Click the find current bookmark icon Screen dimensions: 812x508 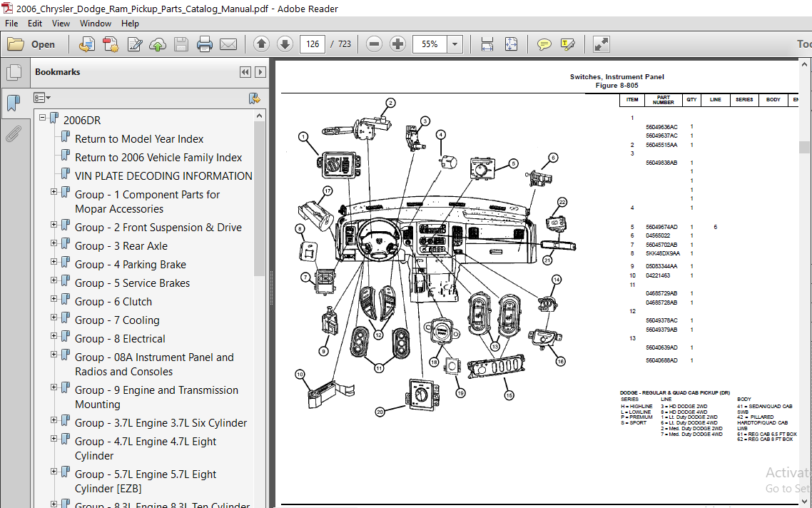[254, 98]
